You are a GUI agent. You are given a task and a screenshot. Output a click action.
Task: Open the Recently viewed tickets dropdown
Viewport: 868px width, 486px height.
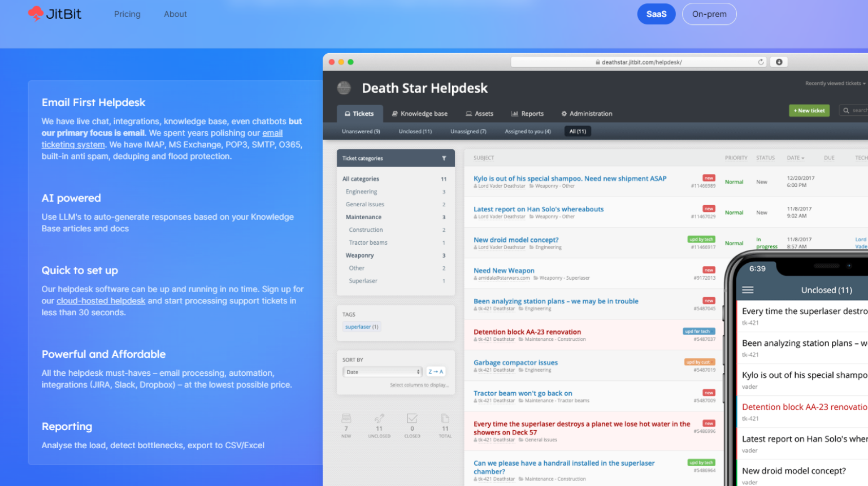click(x=835, y=84)
